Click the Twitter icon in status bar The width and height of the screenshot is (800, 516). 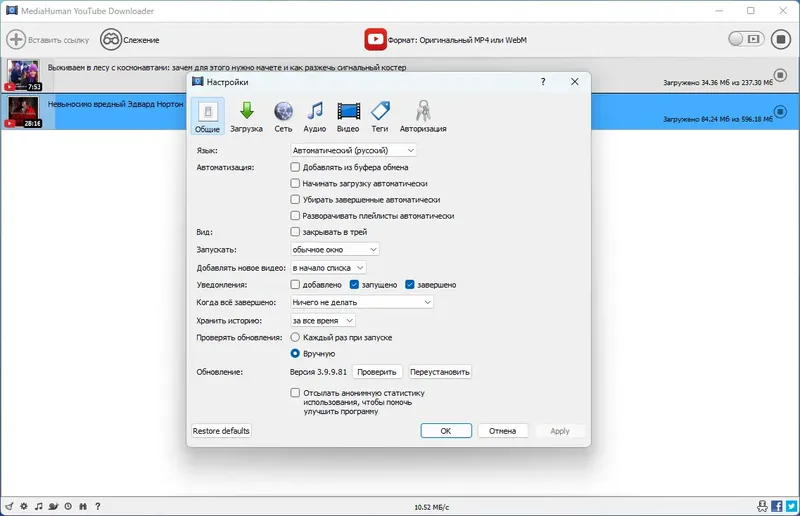click(791, 506)
